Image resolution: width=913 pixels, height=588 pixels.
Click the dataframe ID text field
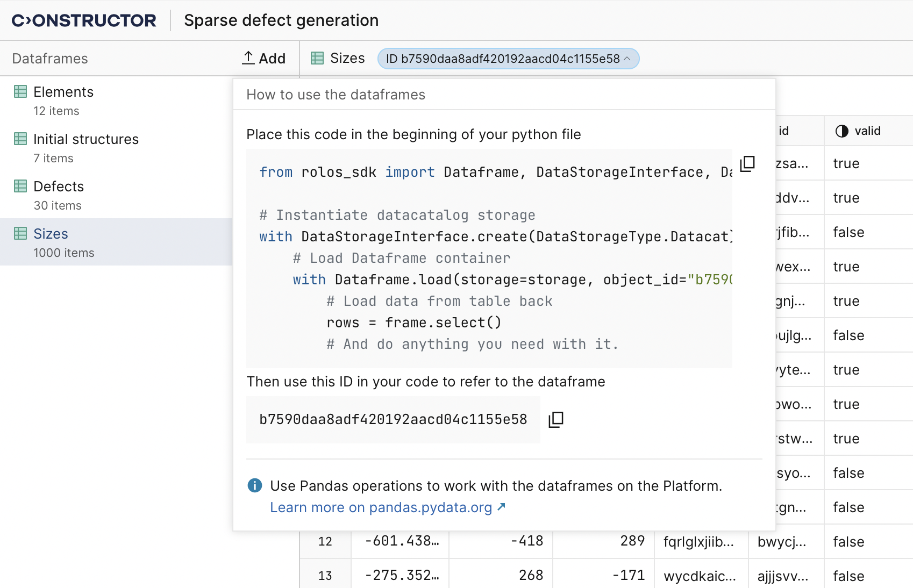pyautogui.click(x=393, y=420)
